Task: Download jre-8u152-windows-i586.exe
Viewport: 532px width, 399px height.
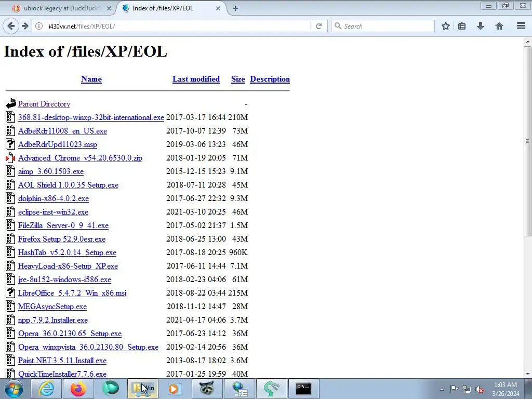Action: pos(64,280)
